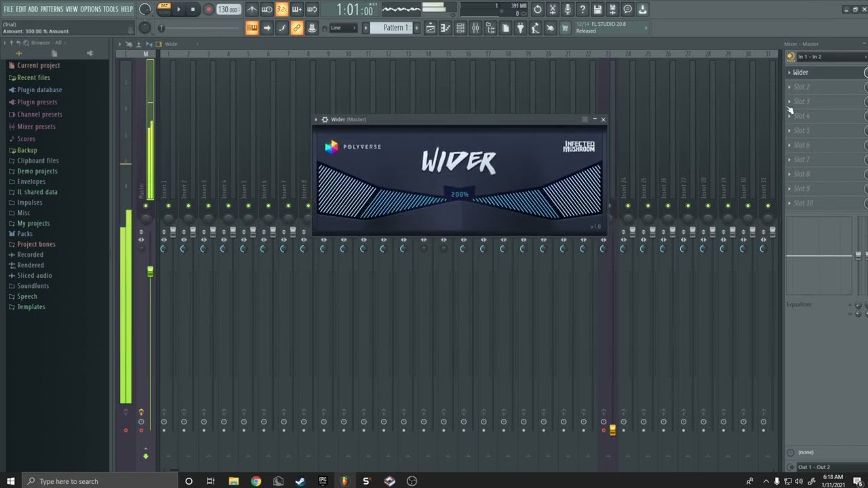Open the Browser view icon
Image resolution: width=868 pixels, height=488 pixels.
point(490,28)
